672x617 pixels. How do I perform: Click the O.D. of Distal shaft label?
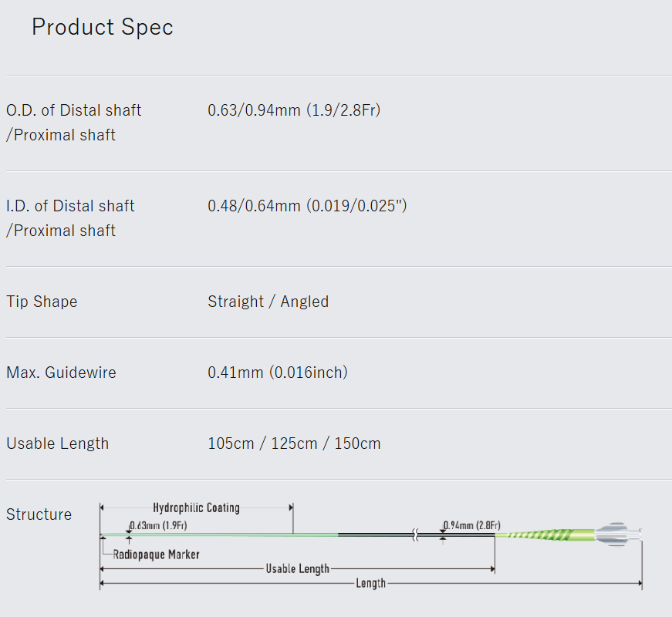coord(74,110)
